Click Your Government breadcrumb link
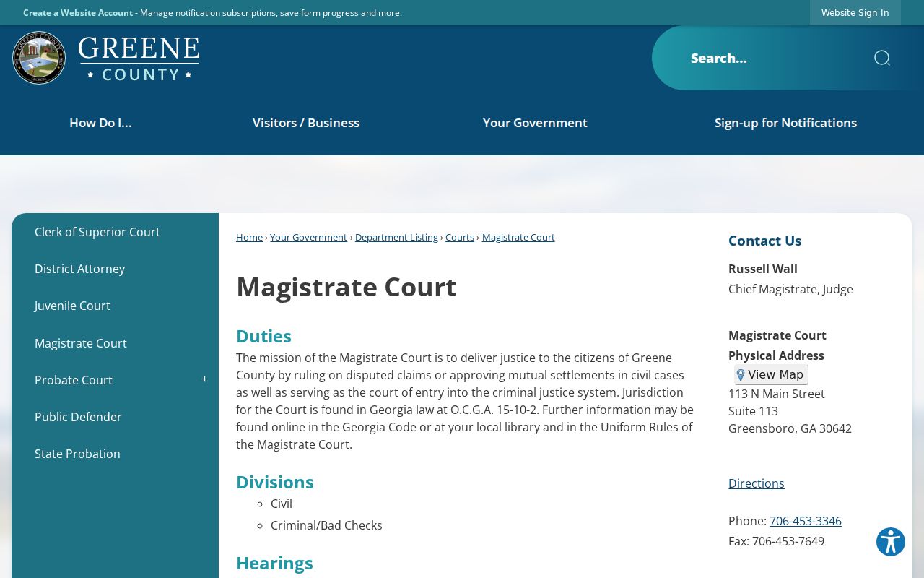Viewport: 924px width, 578px height. (308, 237)
